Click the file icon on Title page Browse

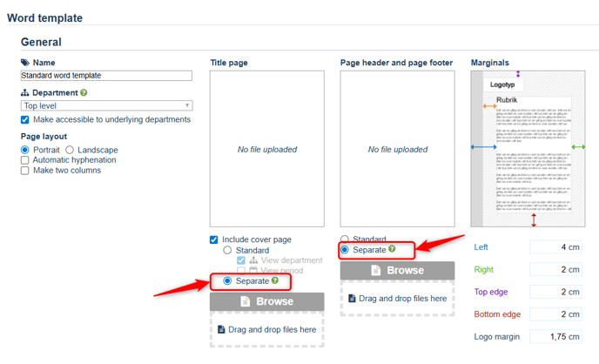244,301
